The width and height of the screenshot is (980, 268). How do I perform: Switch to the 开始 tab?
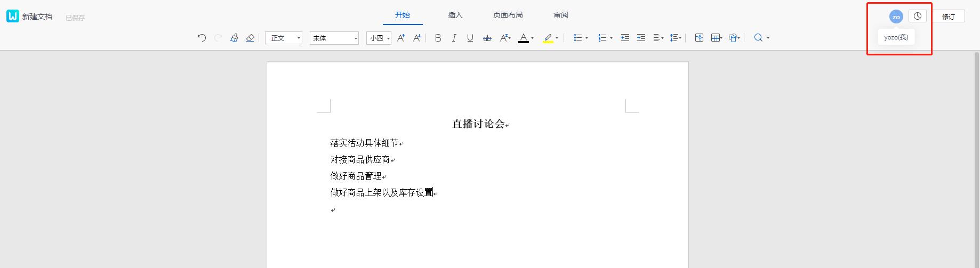point(403,15)
